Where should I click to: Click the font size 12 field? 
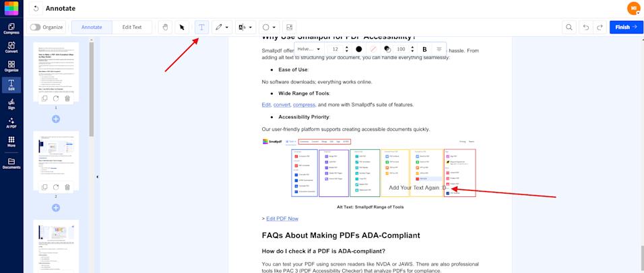click(x=335, y=49)
